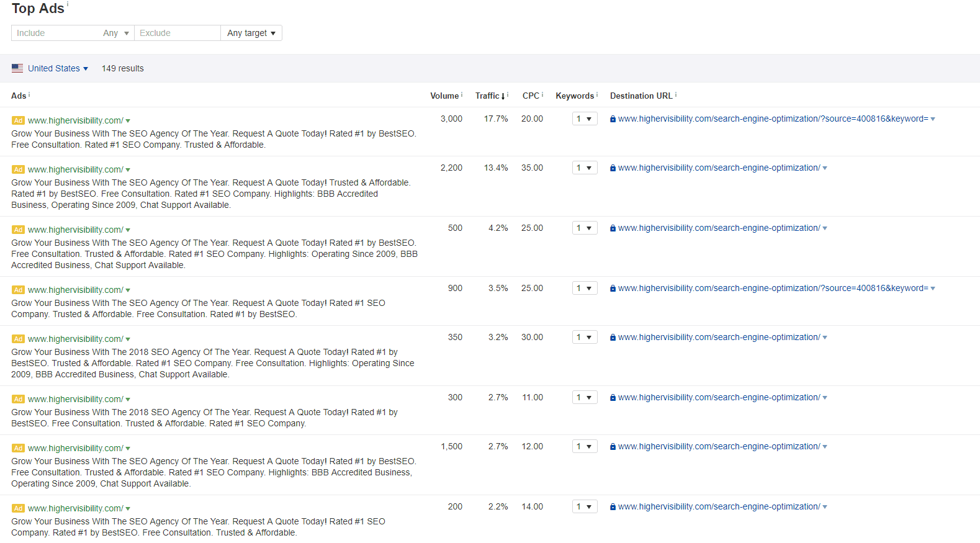The width and height of the screenshot is (980, 543).
Task: Open ad URL link in 14.00 CPC row
Action: [76, 508]
